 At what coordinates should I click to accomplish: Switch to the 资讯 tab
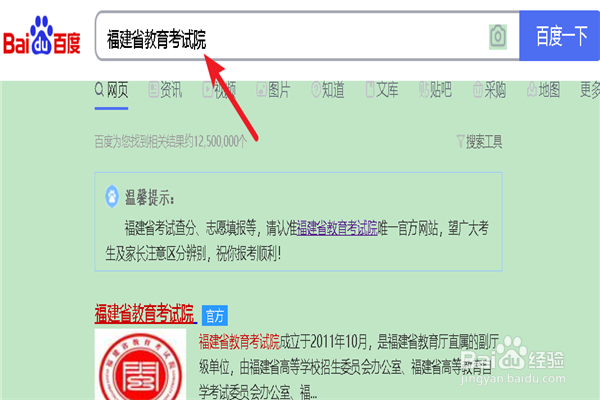165,90
